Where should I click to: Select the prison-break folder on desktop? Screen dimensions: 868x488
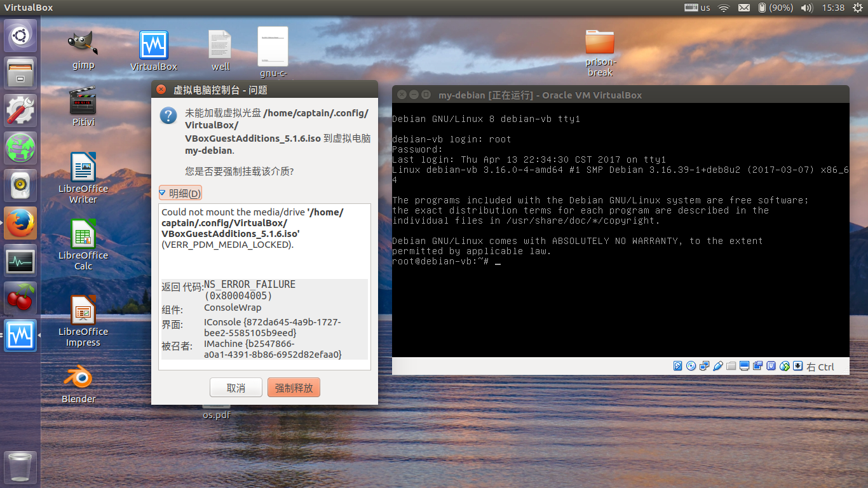click(x=600, y=53)
